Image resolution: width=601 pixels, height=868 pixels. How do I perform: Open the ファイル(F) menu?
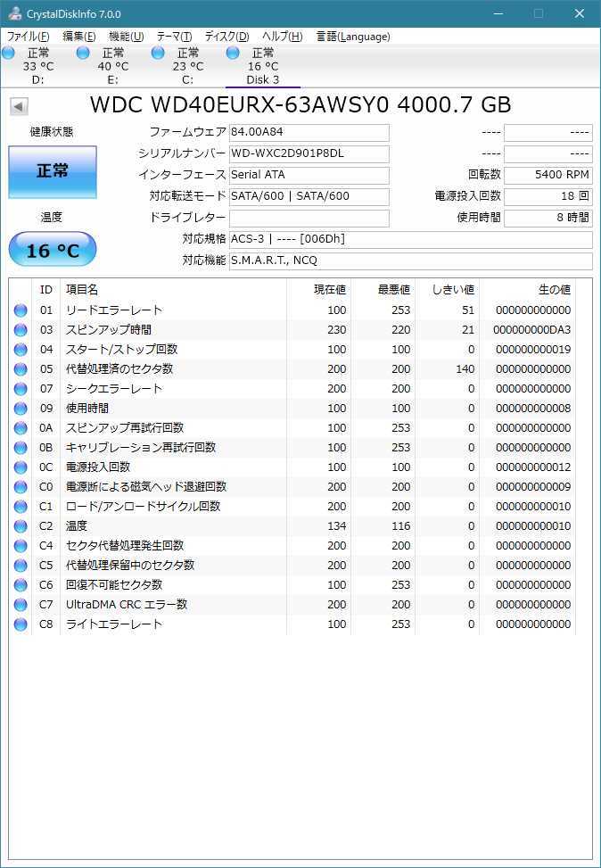point(29,37)
